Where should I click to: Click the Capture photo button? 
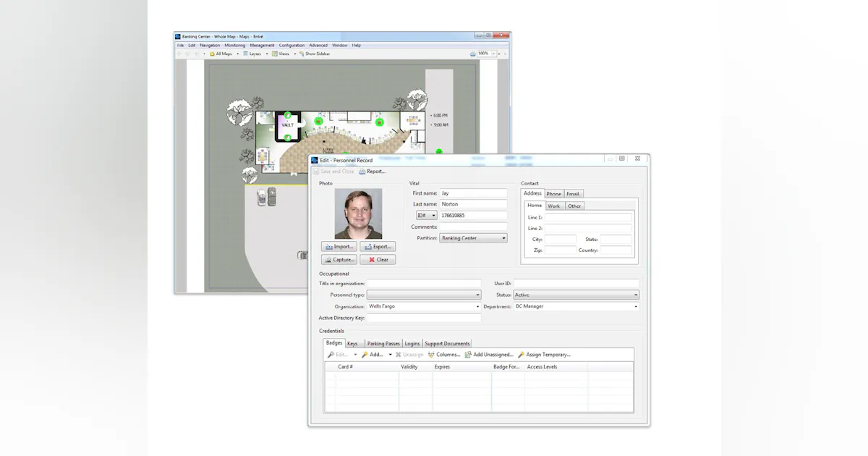339,259
